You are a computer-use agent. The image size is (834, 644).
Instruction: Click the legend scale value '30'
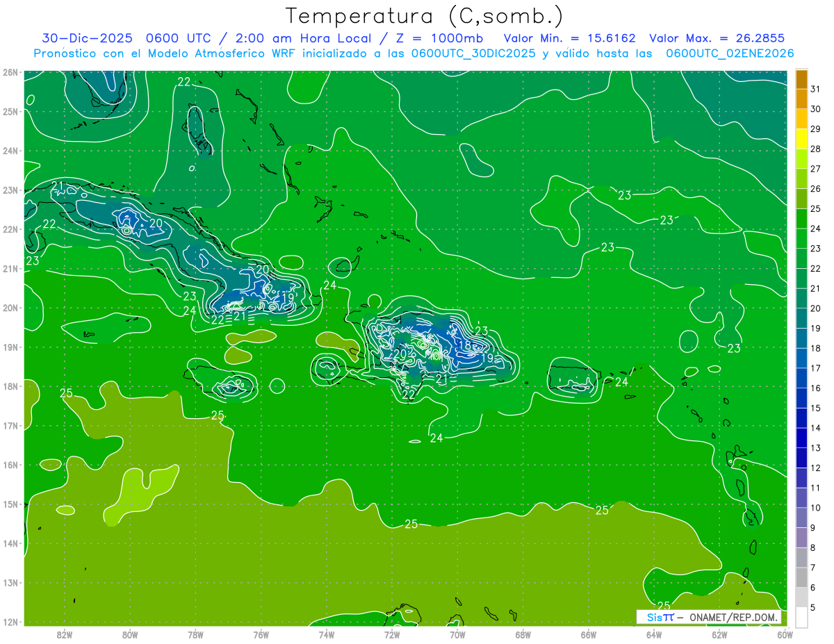pyautogui.click(x=815, y=109)
